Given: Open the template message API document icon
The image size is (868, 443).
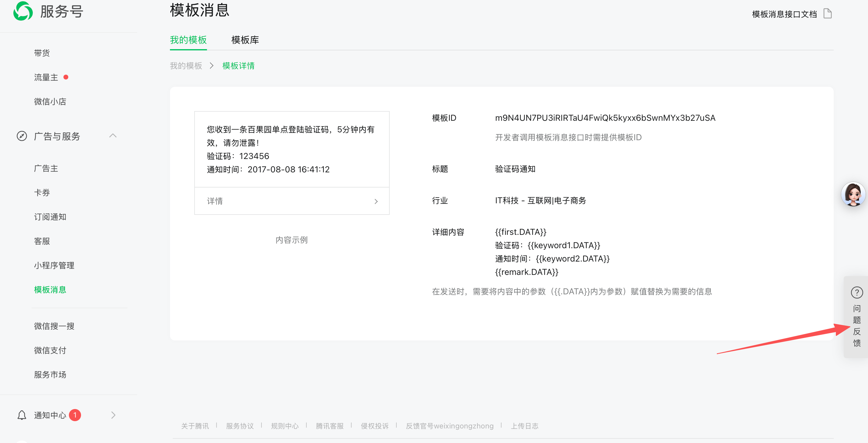Looking at the screenshot, I should point(827,14).
